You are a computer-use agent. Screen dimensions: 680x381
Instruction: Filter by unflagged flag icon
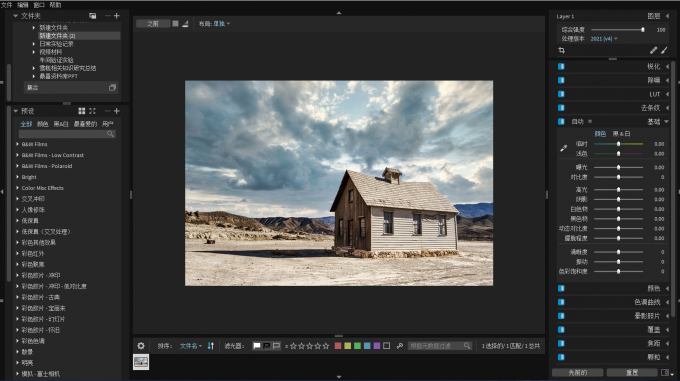coord(276,346)
